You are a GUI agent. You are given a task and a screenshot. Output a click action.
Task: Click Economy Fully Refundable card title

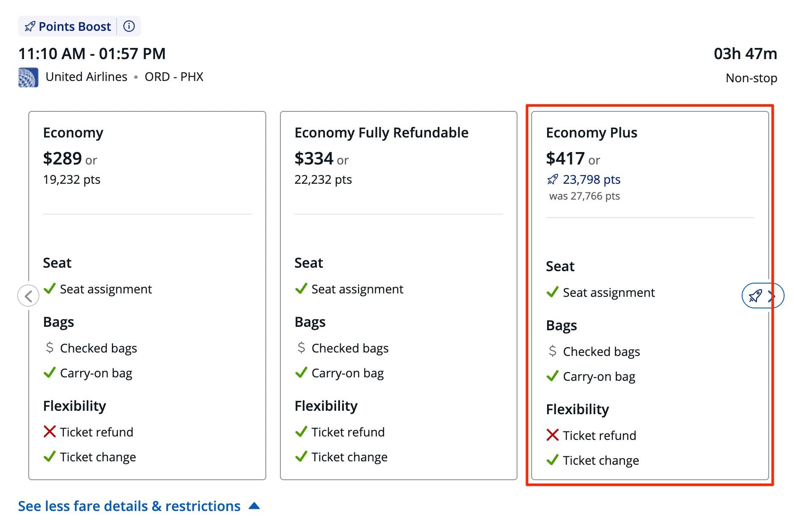tap(382, 133)
